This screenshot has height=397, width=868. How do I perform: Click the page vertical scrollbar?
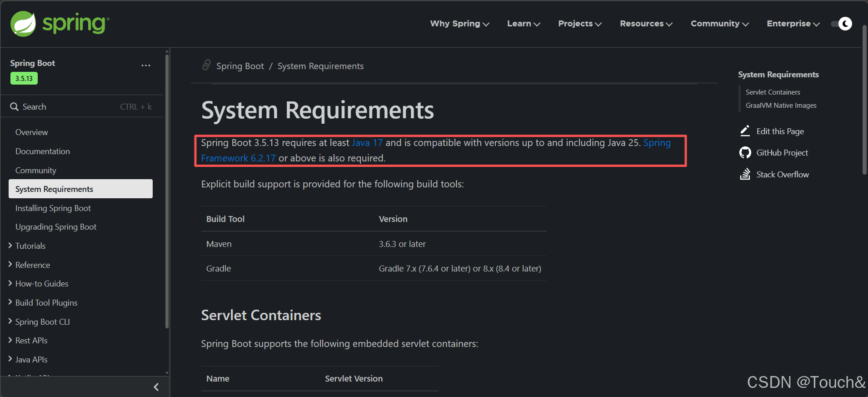(x=865, y=100)
